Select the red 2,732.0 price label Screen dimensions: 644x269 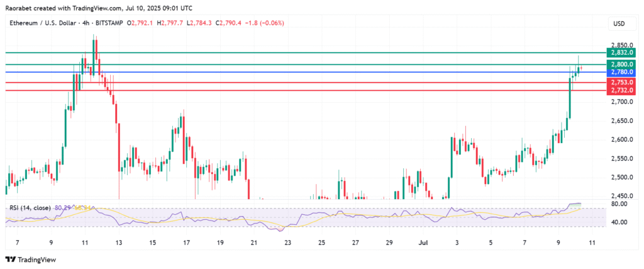[621, 91]
